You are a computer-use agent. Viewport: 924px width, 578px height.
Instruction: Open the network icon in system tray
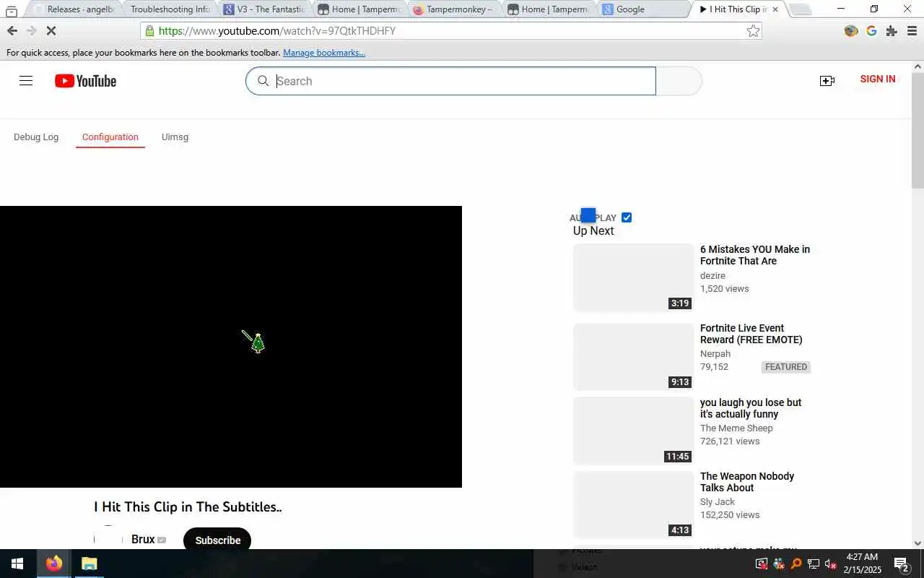pos(813,564)
